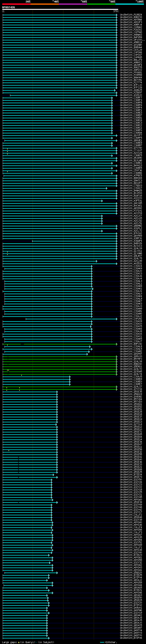Select hit label UniRef100_A5JEN0

pos(131,158)
